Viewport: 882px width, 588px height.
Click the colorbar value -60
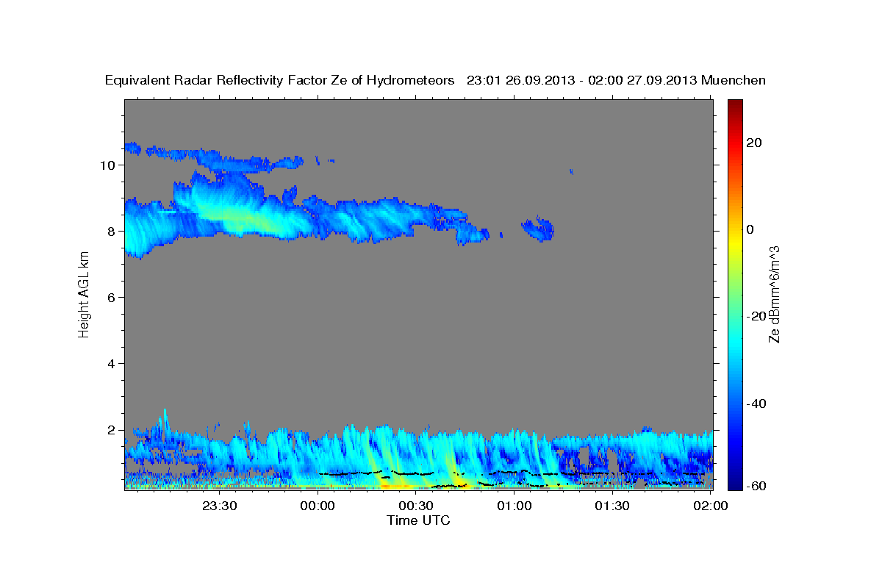[x=756, y=486]
